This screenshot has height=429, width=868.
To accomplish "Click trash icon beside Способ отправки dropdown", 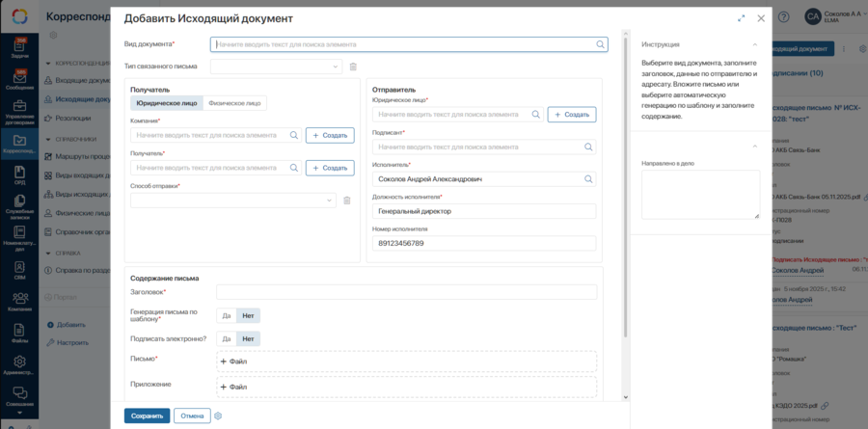I will point(345,201).
